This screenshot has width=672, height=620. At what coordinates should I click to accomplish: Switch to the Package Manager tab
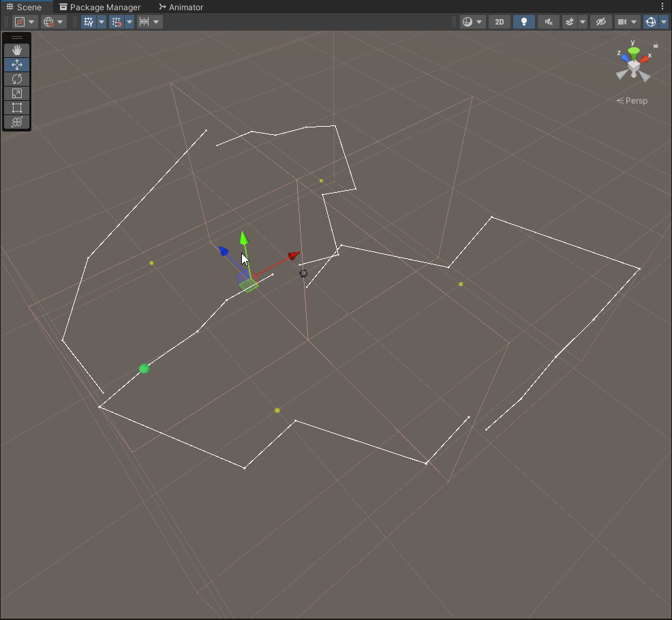point(100,7)
